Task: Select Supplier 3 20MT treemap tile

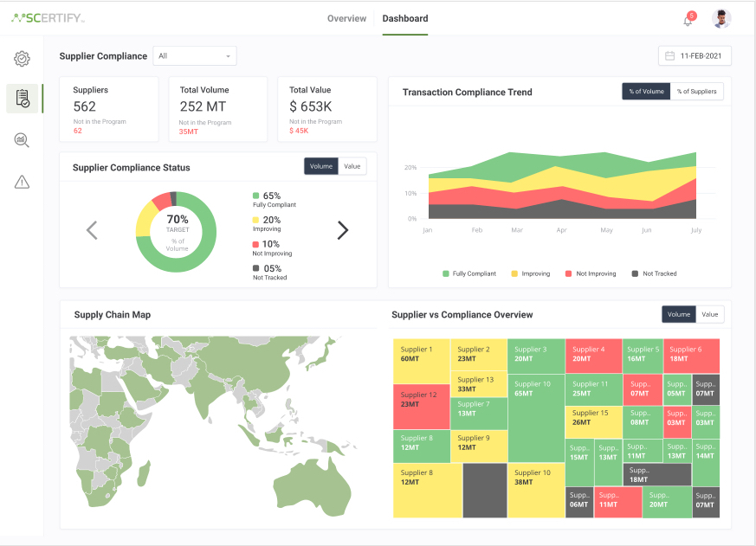Action: [536, 357]
